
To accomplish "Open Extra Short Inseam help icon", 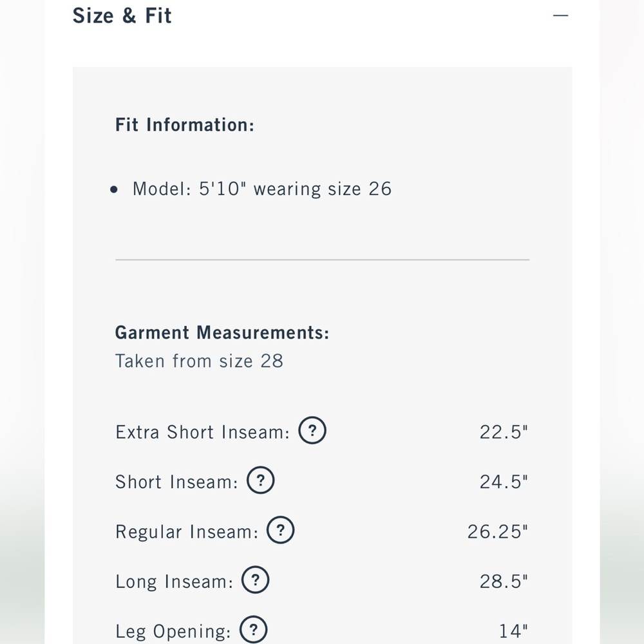I will 312,430.
